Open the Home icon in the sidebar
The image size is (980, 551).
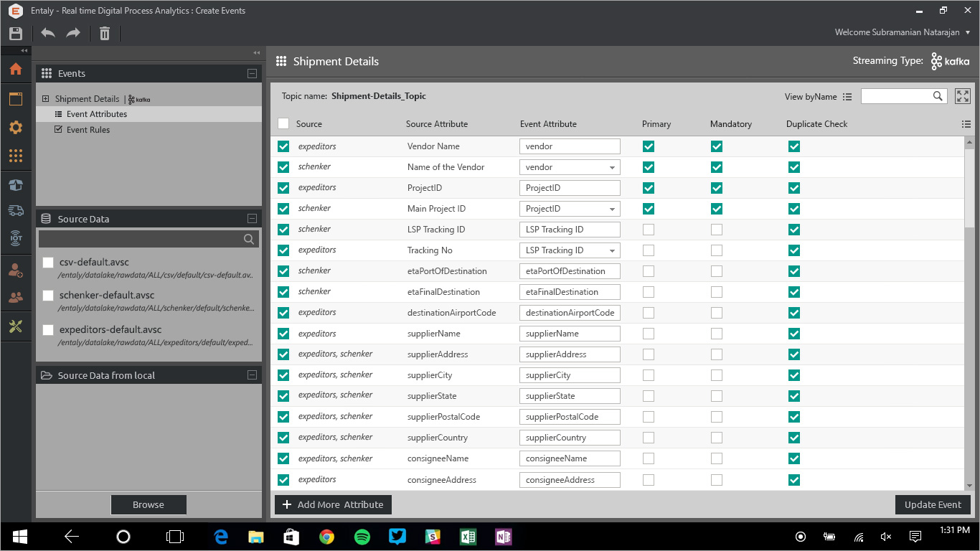pos(16,70)
